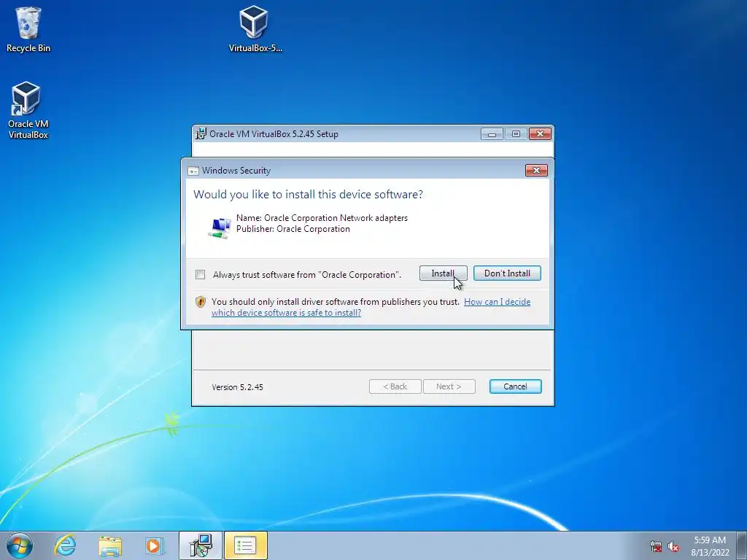
Task: Cancel the VirtualBox 5.2.45 Setup wizard
Action: coord(515,386)
